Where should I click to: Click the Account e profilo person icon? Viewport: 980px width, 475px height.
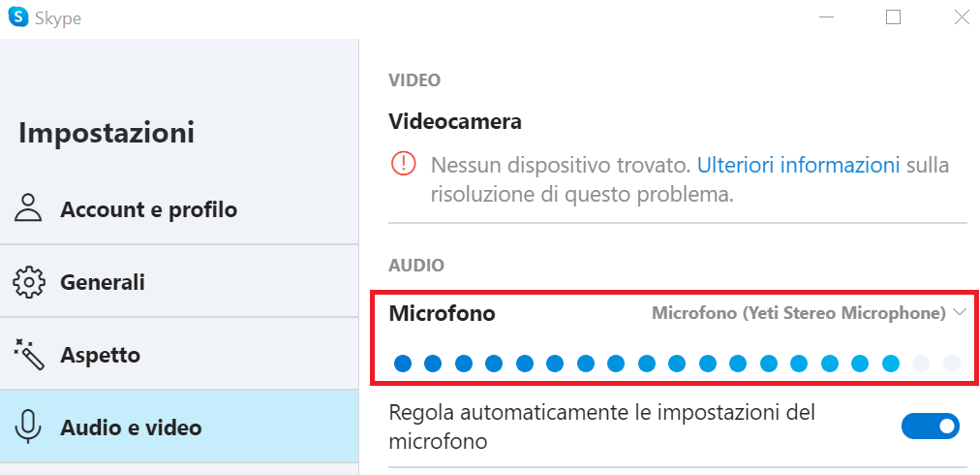point(30,208)
